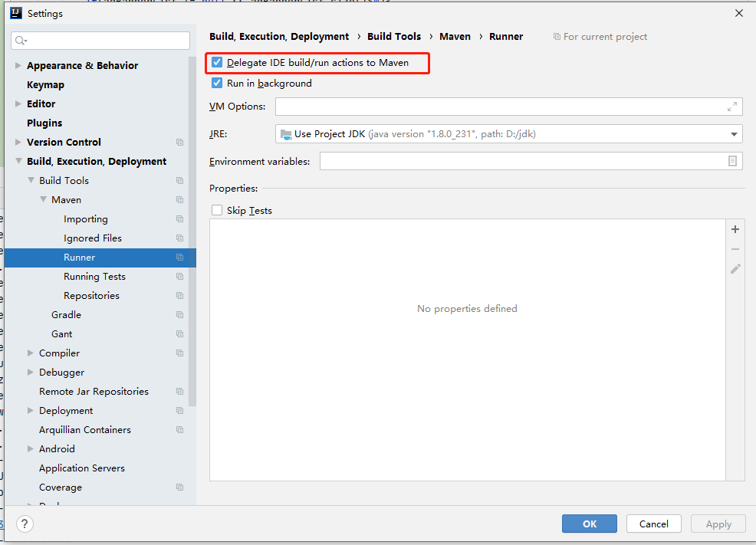Click the remove property minus icon
This screenshot has height=545, width=756.
pyautogui.click(x=735, y=249)
